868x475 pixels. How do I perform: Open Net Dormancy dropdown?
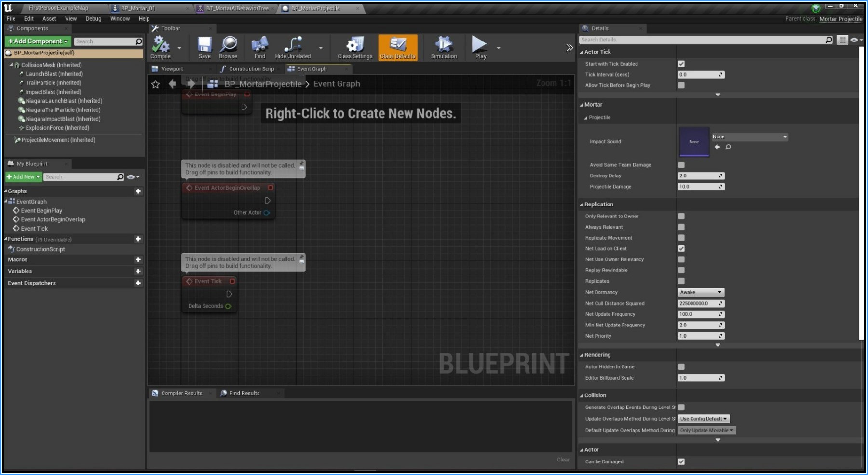pyautogui.click(x=701, y=292)
